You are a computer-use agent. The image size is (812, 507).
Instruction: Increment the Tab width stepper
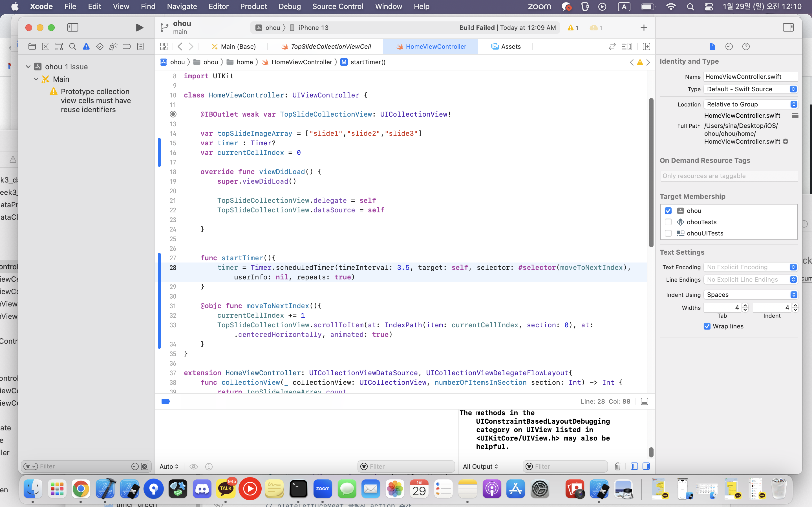tap(745, 306)
